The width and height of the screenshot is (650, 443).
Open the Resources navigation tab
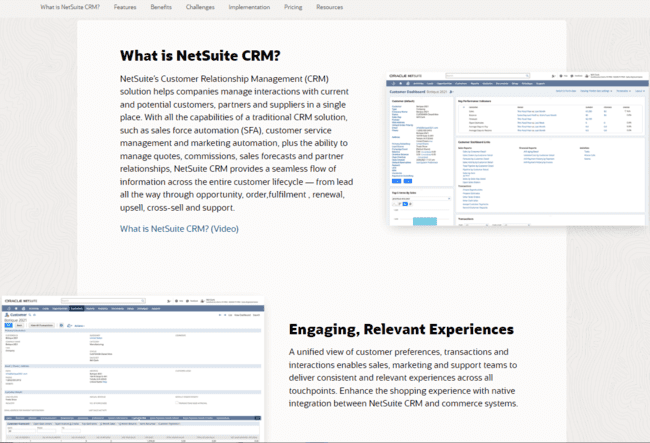330,7
